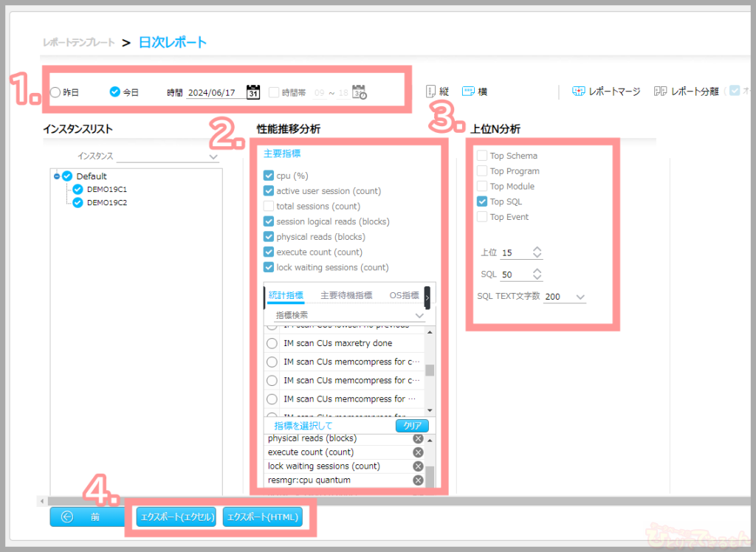Image resolution: width=756 pixels, height=552 pixels.
Task: Click the レポートマージ icon
Action: pyautogui.click(x=580, y=92)
